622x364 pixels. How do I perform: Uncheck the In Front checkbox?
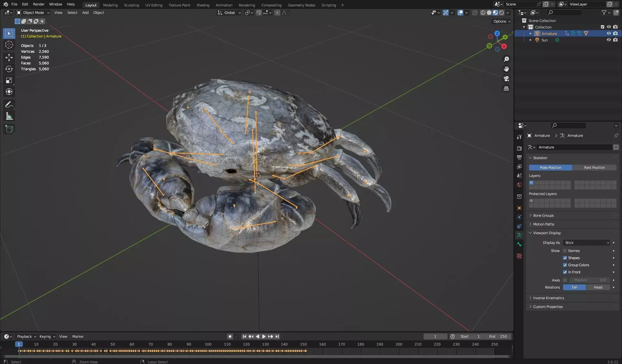tap(565, 272)
